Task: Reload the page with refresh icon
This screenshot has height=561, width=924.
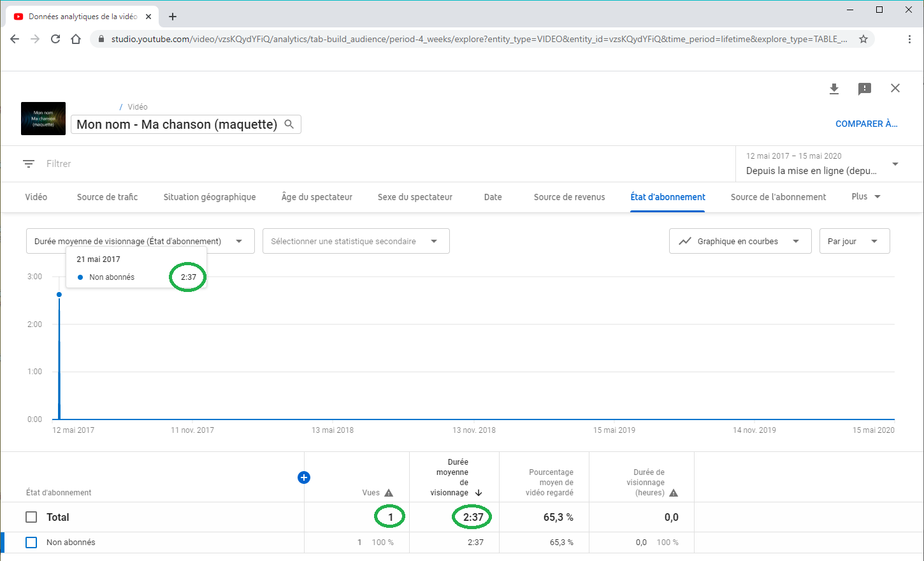Action: click(55, 39)
